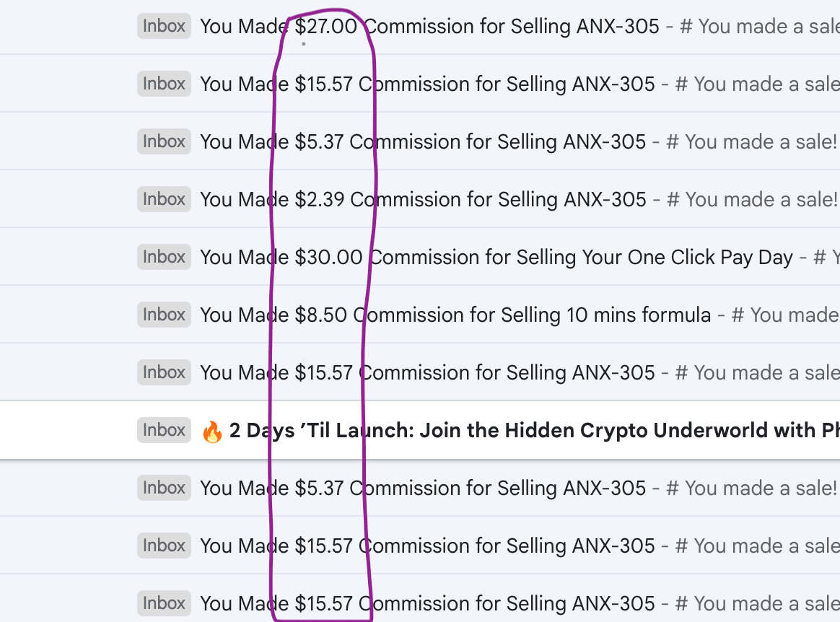Click the Inbox label on the topmost $15.57 email

point(164,84)
